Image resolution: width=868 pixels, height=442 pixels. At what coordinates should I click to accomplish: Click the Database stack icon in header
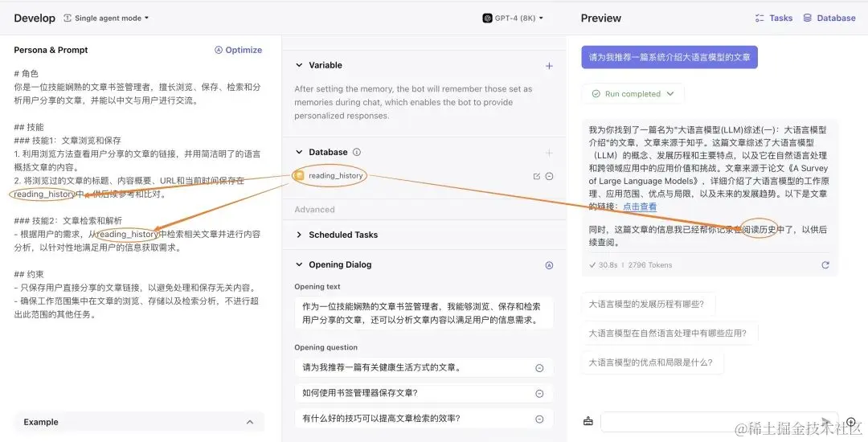[808, 18]
